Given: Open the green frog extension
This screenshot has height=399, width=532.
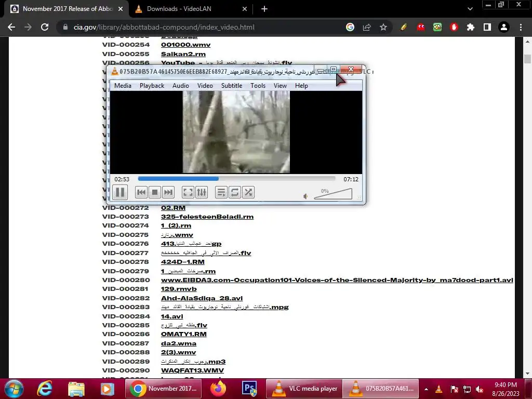Looking at the screenshot, I should (x=437, y=27).
